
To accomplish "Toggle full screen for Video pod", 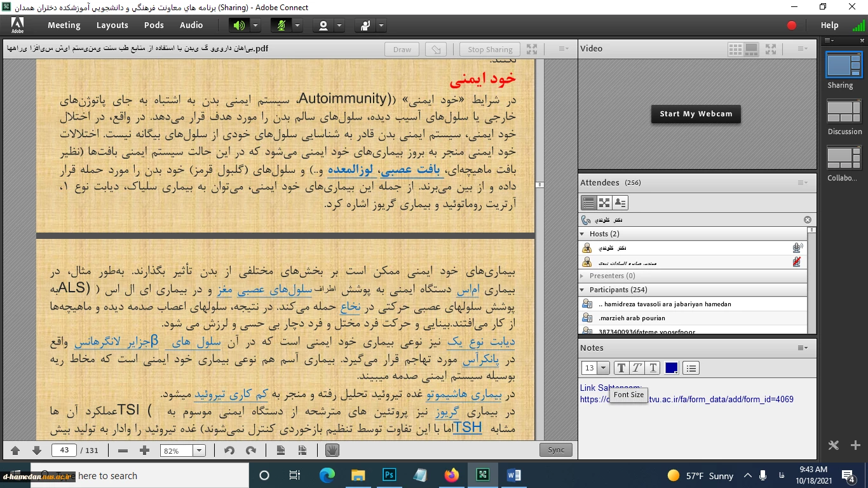I will tap(771, 49).
